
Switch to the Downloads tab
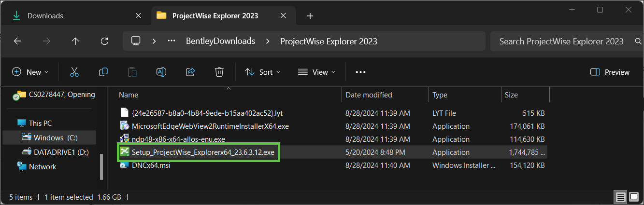click(45, 16)
